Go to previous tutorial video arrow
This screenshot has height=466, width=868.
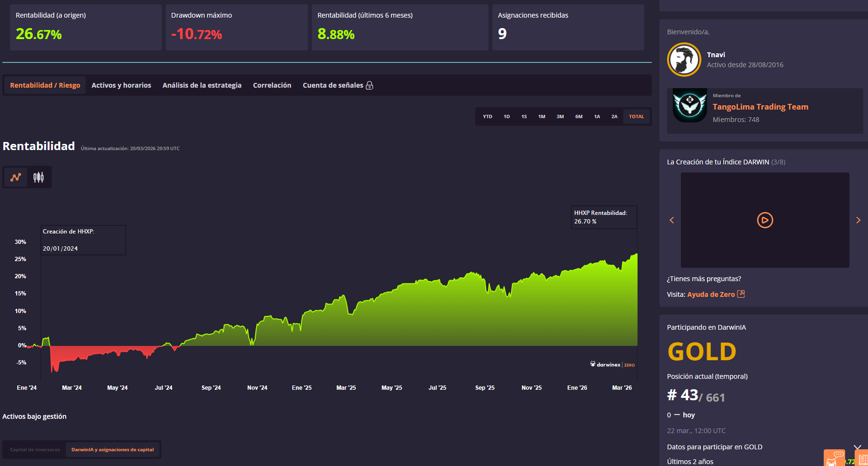tap(672, 220)
